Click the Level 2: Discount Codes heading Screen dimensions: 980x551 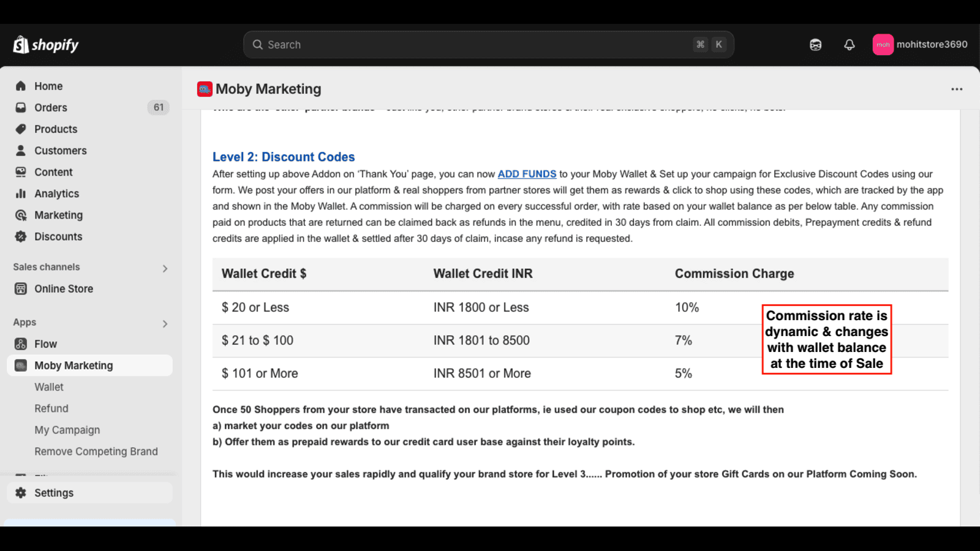(284, 157)
